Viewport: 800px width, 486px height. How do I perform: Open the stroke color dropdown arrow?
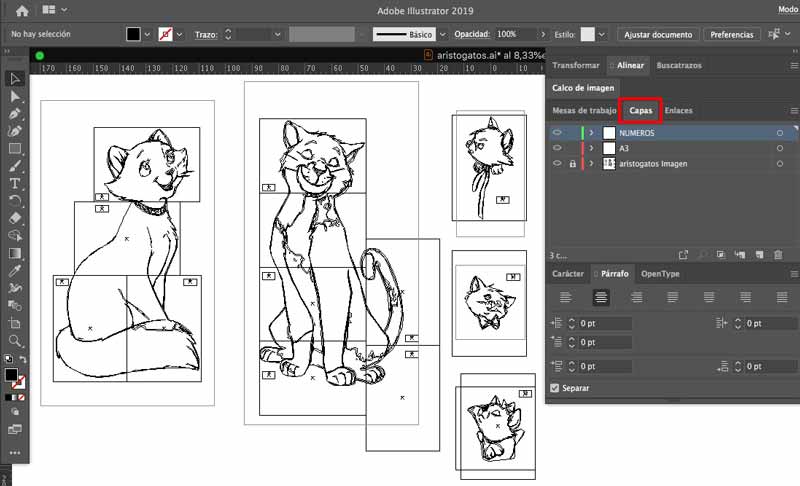coord(179,35)
